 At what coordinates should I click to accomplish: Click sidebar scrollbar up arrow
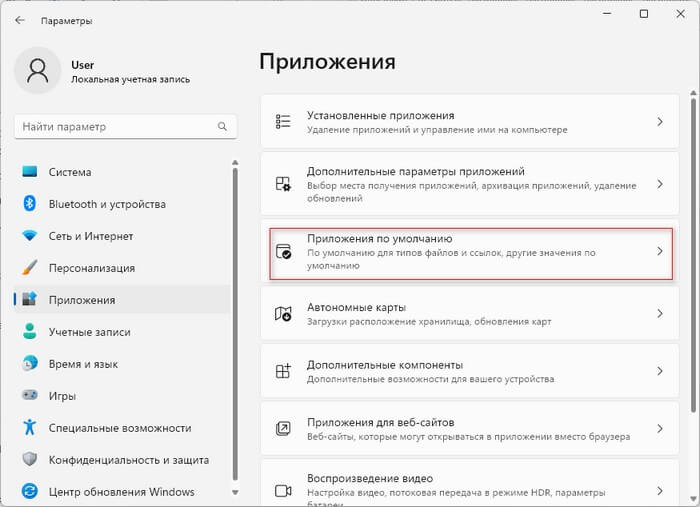(x=235, y=163)
